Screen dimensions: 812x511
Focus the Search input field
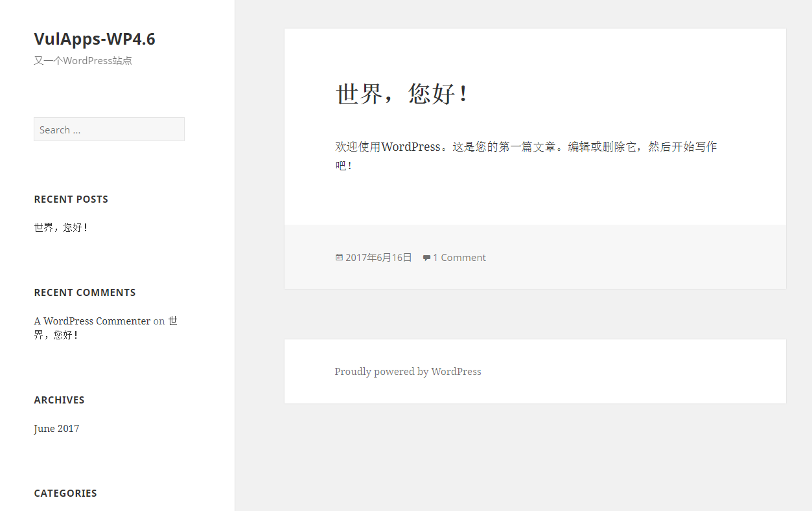pos(109,130)
